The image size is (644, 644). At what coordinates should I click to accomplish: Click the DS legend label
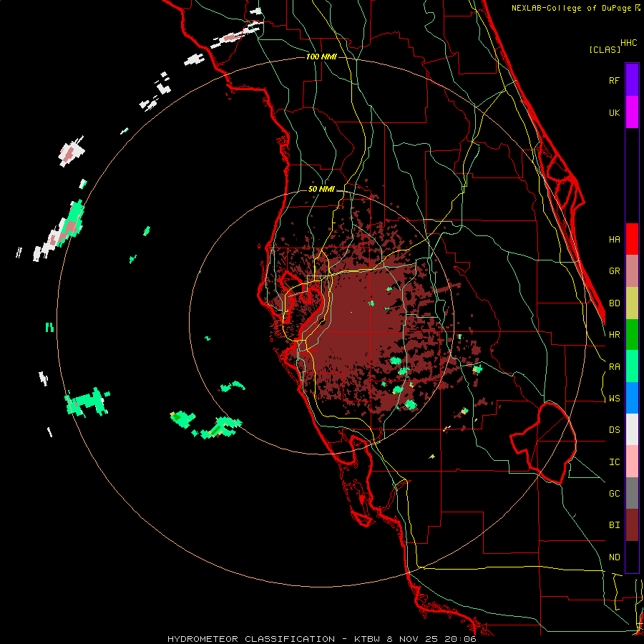point(614,430)
